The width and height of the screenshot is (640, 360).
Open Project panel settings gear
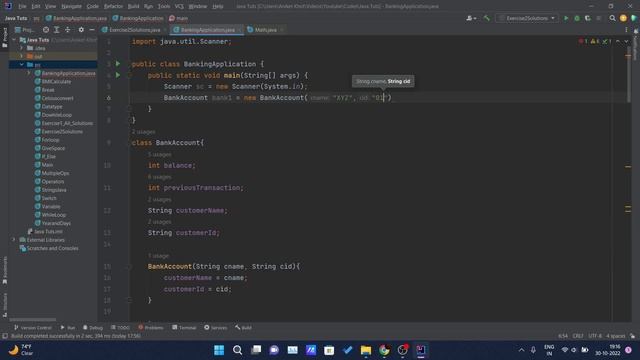(81, 30)
